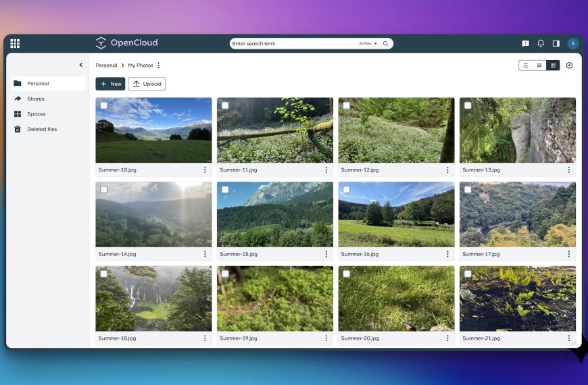Click the My Photos breadcrumb
The width and height of the screenshot is (588, 385).
(x=141, y=66)
